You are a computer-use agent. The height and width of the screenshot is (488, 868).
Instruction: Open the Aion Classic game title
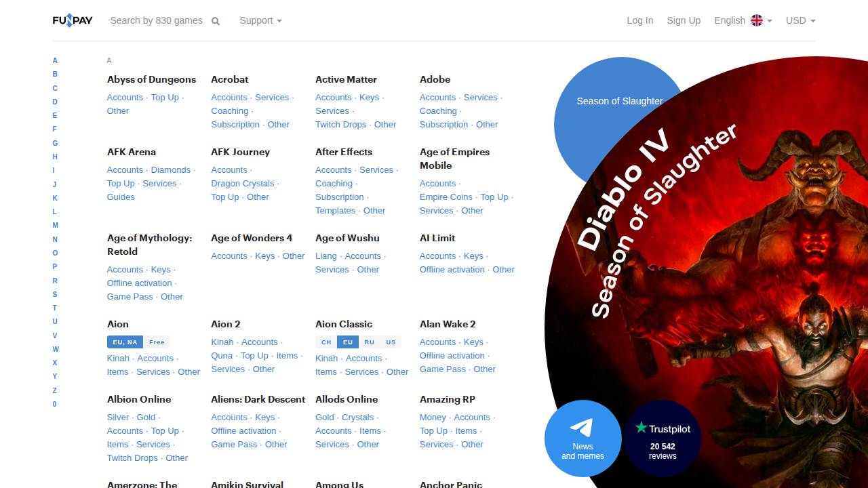coord(344,324)
